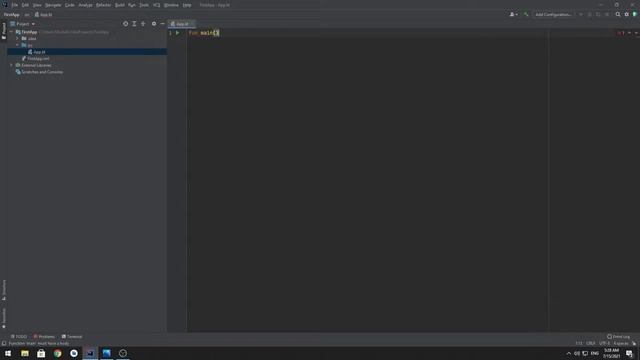Click the Build project hammer icon

[526, 15]
